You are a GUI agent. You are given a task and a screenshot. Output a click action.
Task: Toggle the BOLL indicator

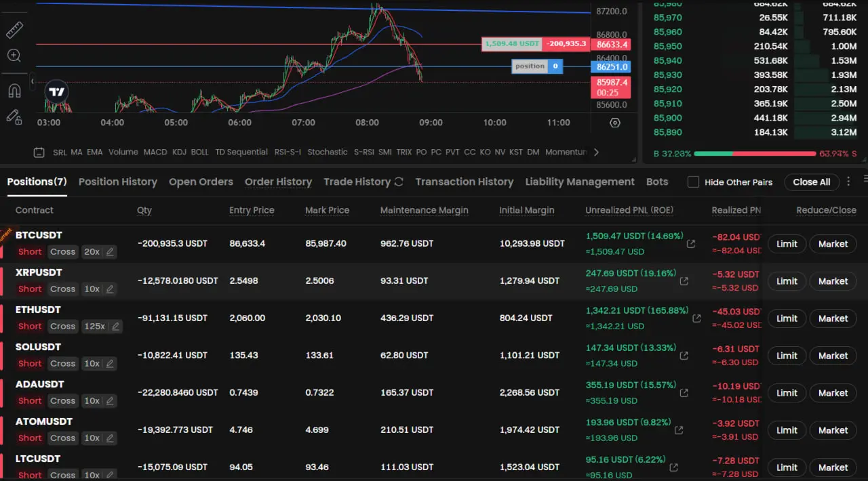tap(199, 152)
